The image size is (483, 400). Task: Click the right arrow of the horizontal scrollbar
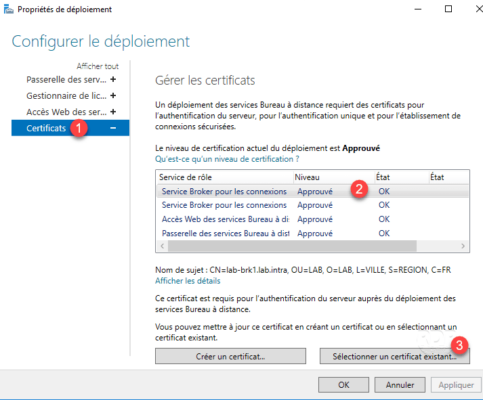(x=463, y=246)
